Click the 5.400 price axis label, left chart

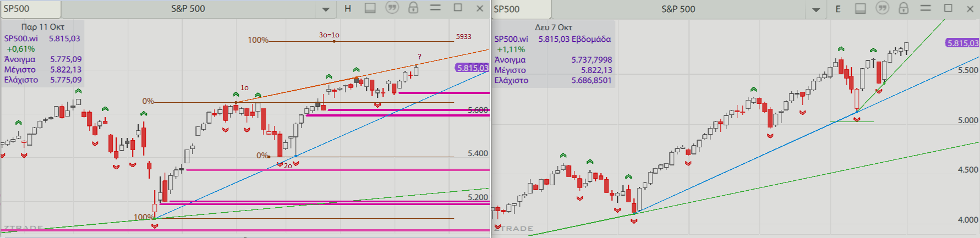point(478,153)
